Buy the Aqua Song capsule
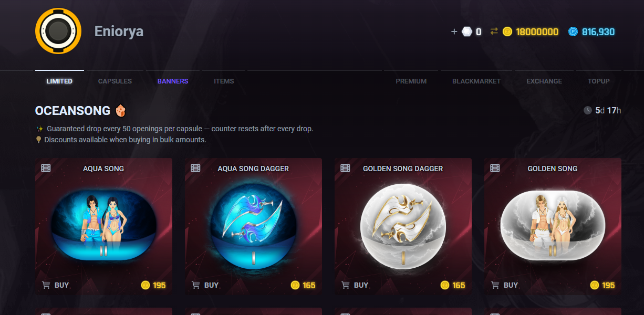Viewport: 644px width, 315px height. tap(56, 285)
